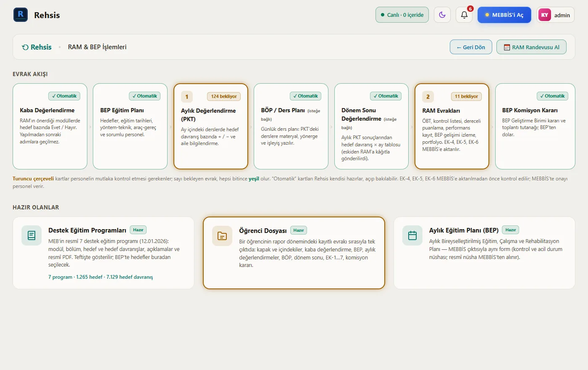Click Hazır badge beside Aylık Eğitim Planı
The height and width of the screenshot is (370, 588).
tap(511, 230)
